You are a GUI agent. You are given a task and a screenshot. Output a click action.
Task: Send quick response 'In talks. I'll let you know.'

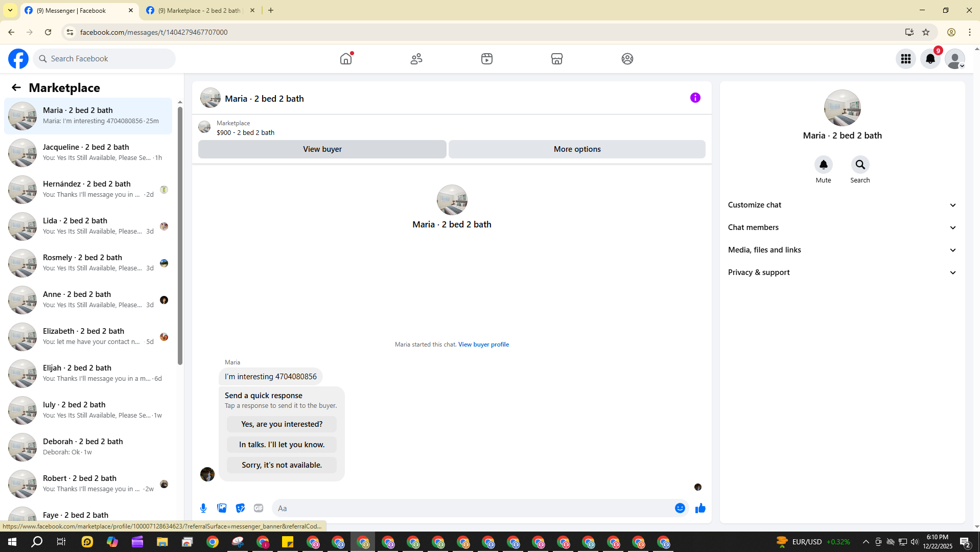point(282,445)
